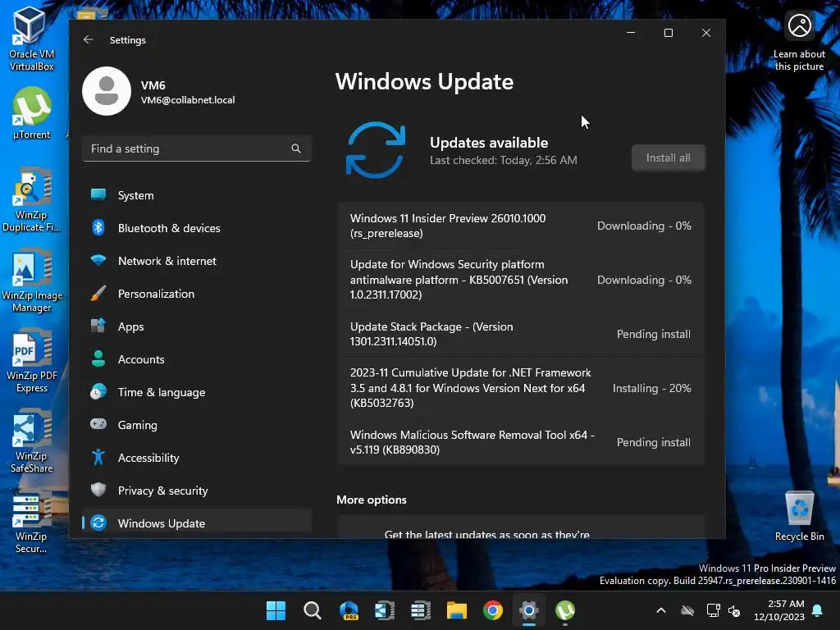This screenshot has width=840, height=630.
Task: Open WinZip Image Manager desktop icon
Action: [x=31, y=280]
